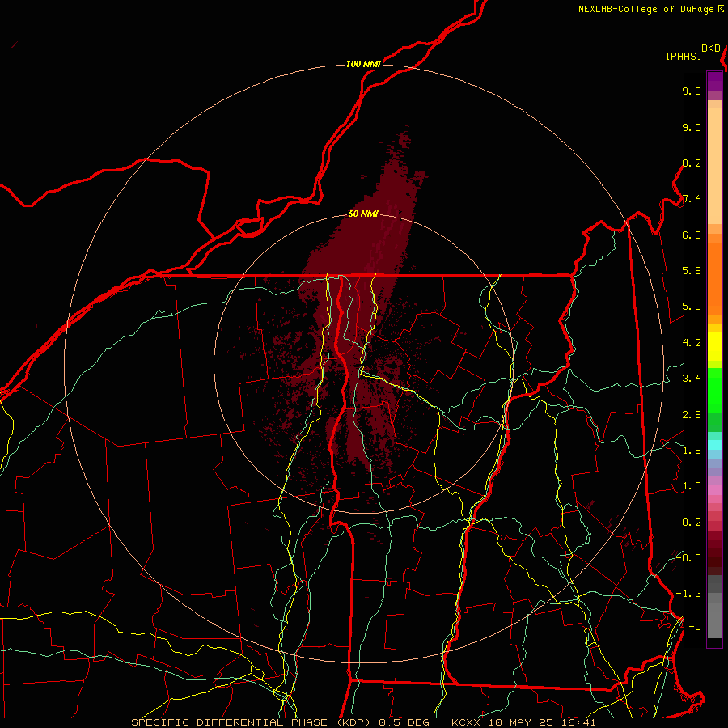Click the 100 NMI range ring label

pyautogui.click(x=363, y=64)
